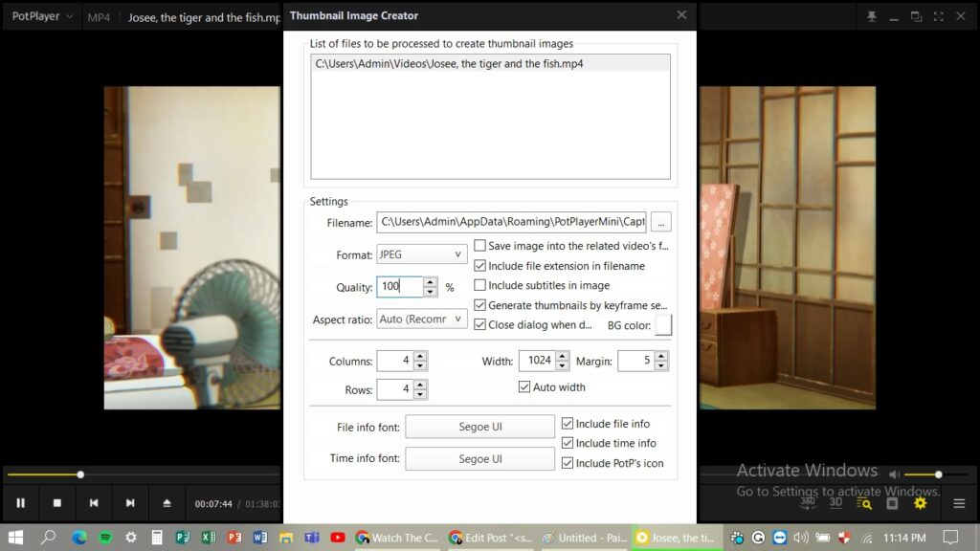Click the Stop playback button
Screen dimensions: 980x551
[x=56, y=503]
